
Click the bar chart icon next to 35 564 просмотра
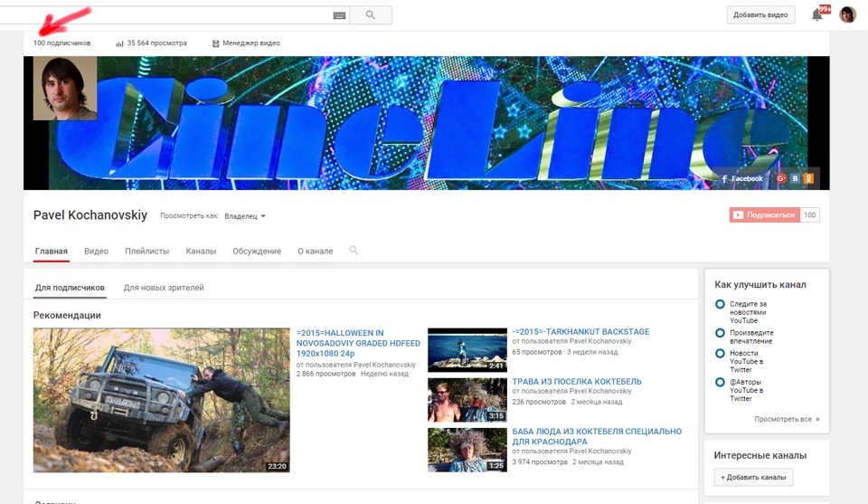point(119,43)
